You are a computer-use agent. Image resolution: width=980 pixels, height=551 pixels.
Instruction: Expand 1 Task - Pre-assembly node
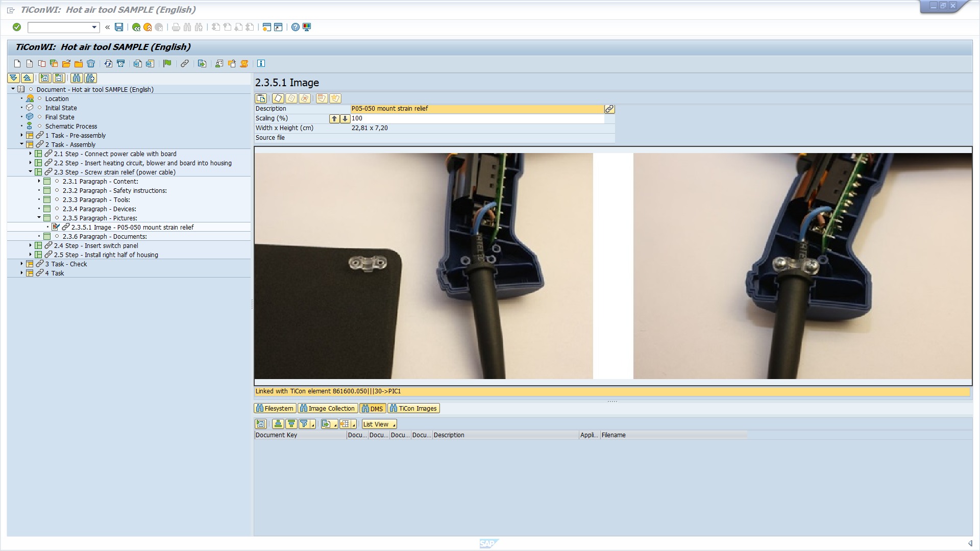point(21,135)
